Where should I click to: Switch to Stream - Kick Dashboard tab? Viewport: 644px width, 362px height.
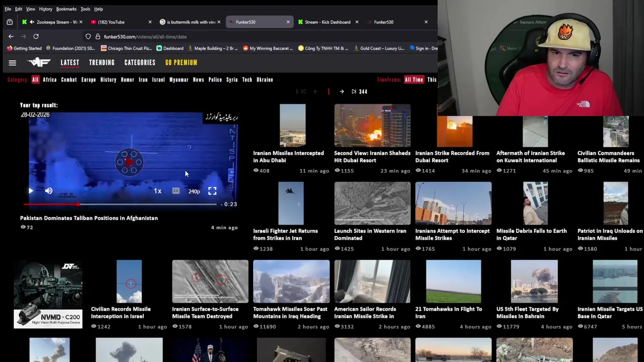[x=328, y=22]
